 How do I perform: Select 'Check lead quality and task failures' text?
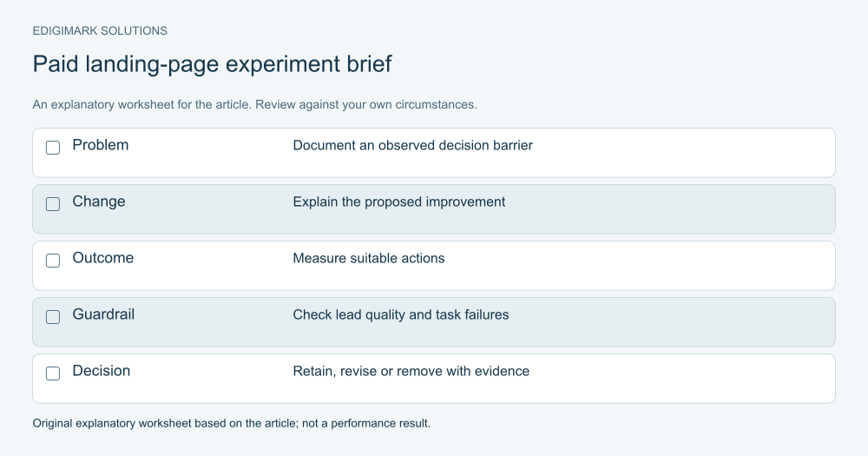click(401, 314)
